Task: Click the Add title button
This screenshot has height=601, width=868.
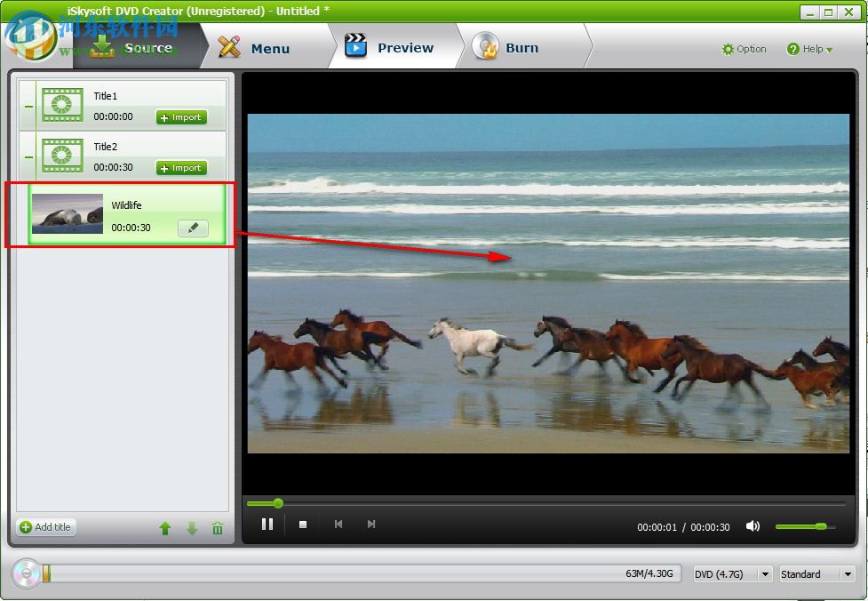Action: (x=46, y=527)
